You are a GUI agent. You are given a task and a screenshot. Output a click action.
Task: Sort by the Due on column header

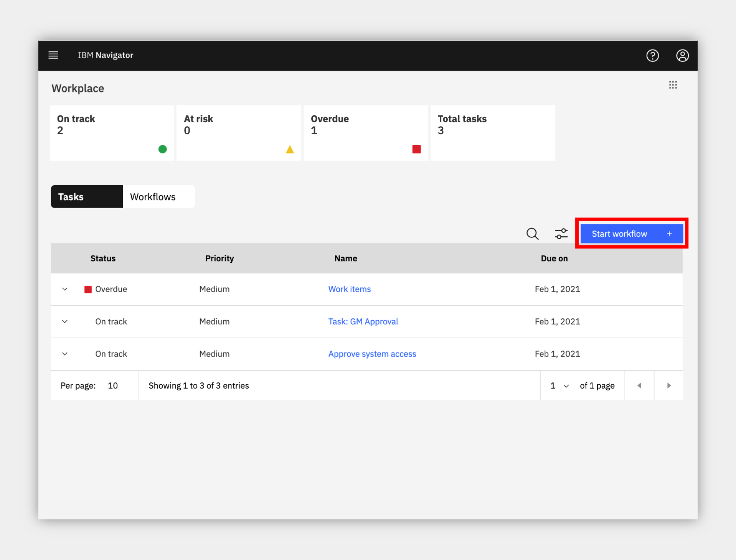(554, 259)
